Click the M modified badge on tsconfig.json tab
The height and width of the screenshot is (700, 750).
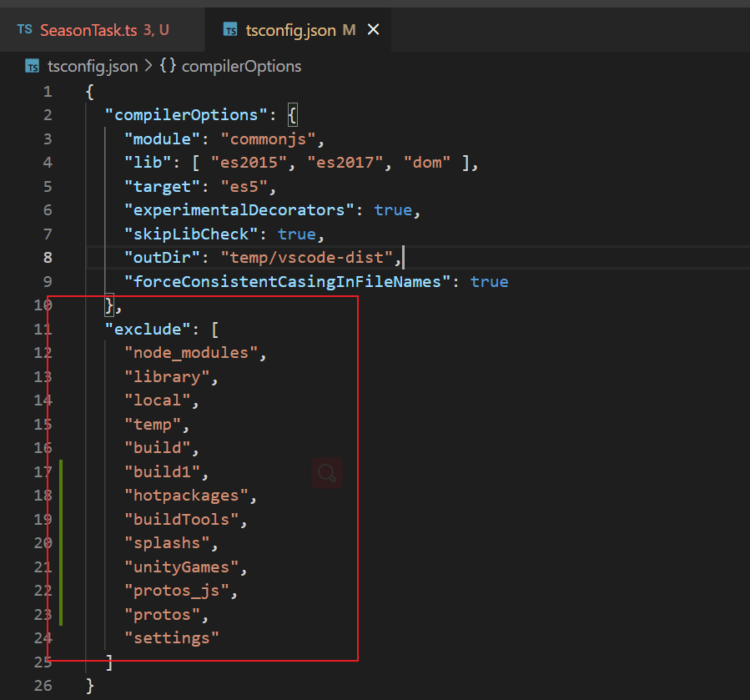pos(349,30)
